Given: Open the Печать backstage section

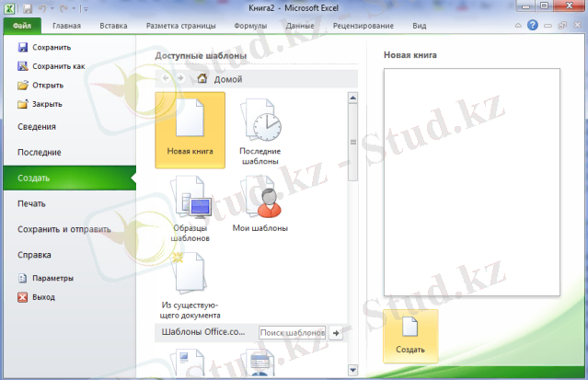Looking at the screenshot, I should pyautogui.click(x=31, y=203).
